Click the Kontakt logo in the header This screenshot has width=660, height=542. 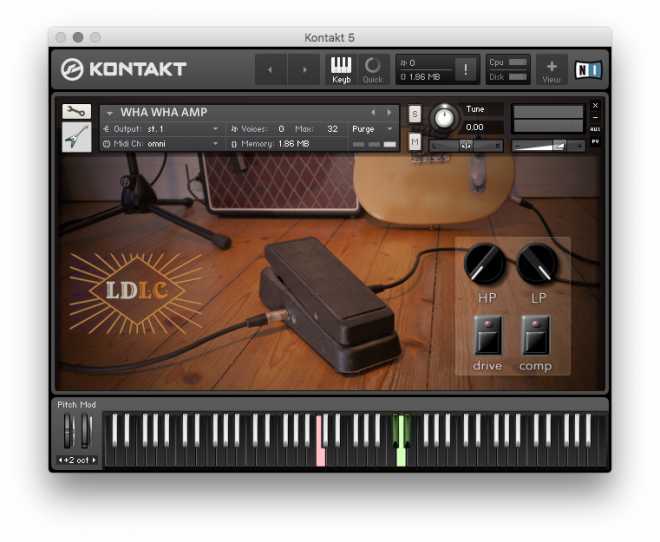pyautogui.click(x=123, y=69)
